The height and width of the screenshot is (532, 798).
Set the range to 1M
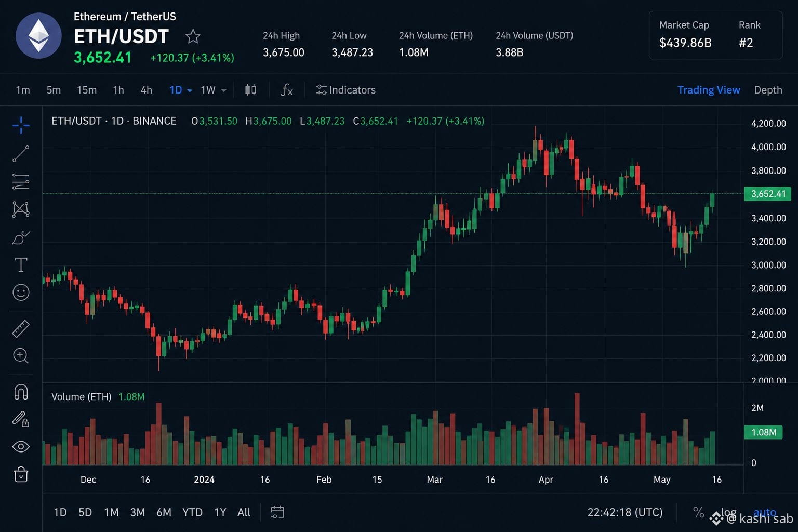111,512
